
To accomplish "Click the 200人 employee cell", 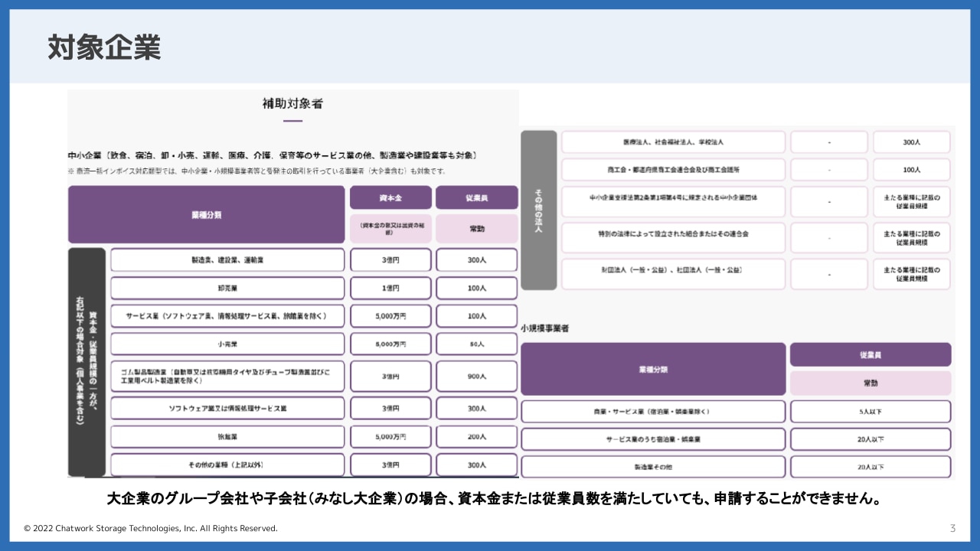I will click(477, 437).
